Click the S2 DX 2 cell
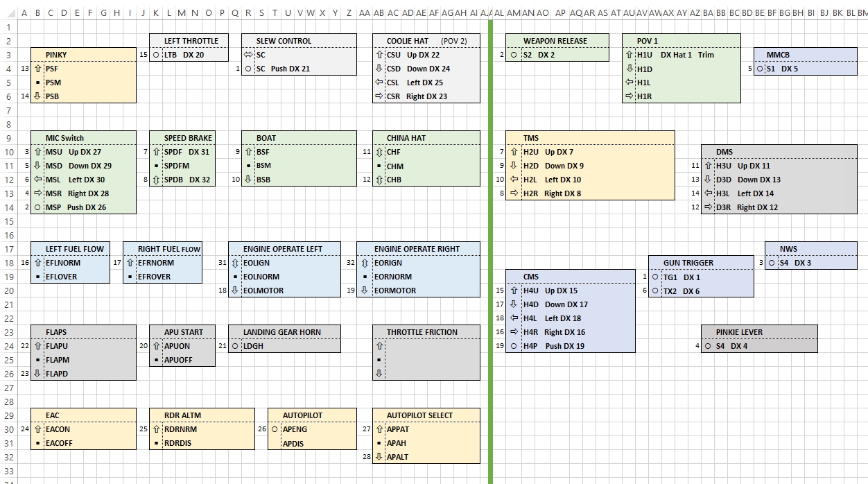868x484 pixels. tap(564, 55)
